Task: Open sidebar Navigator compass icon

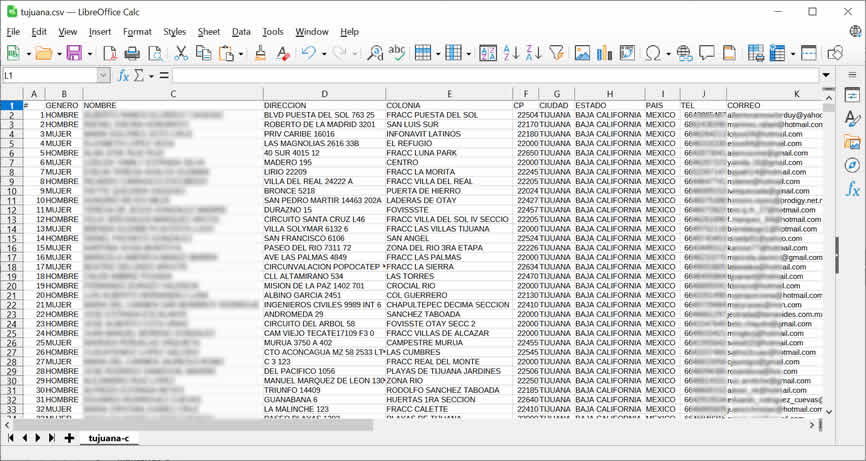Action: pyautogui.click(x=852, y=165)
